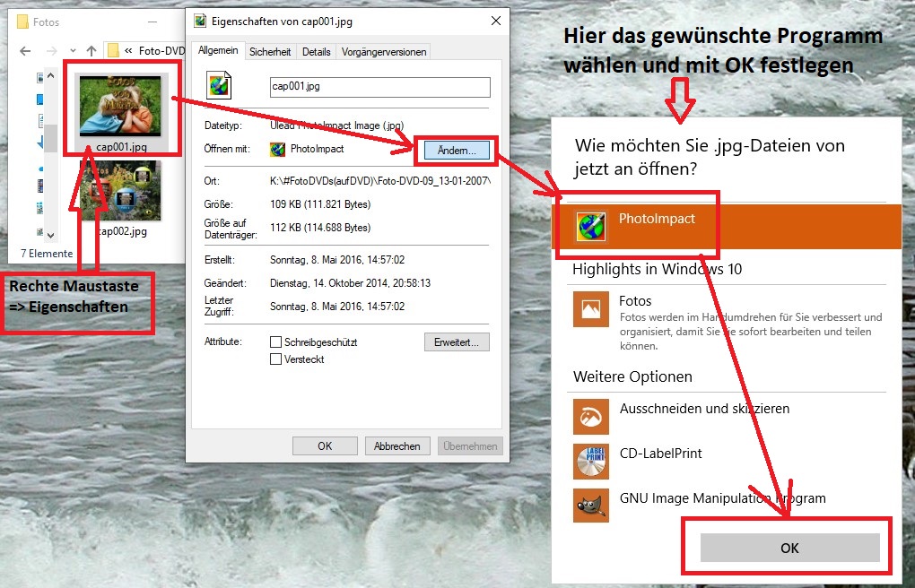The image size is (915, 588).
Task: Click the folder icon in the Fotos title bar
Action: (22, 22)
